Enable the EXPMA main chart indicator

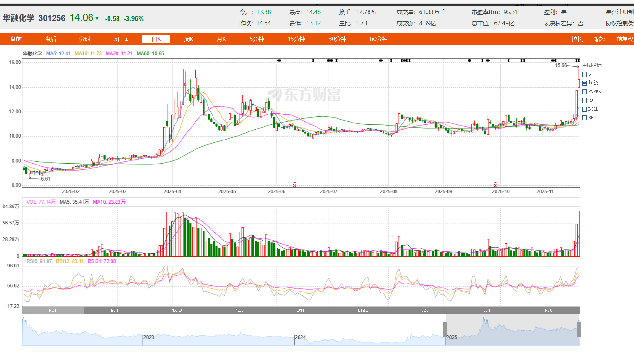coord(585,92)
